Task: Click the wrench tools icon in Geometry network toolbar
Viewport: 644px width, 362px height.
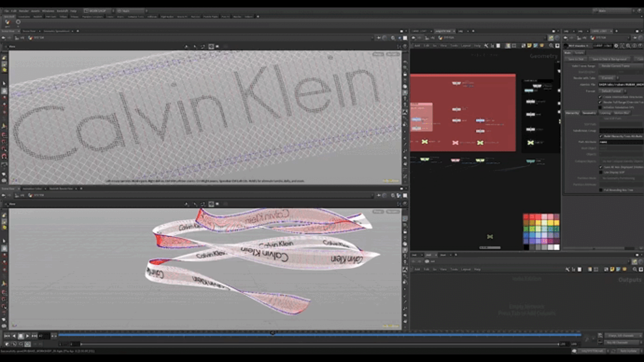Action: (486, 46)
